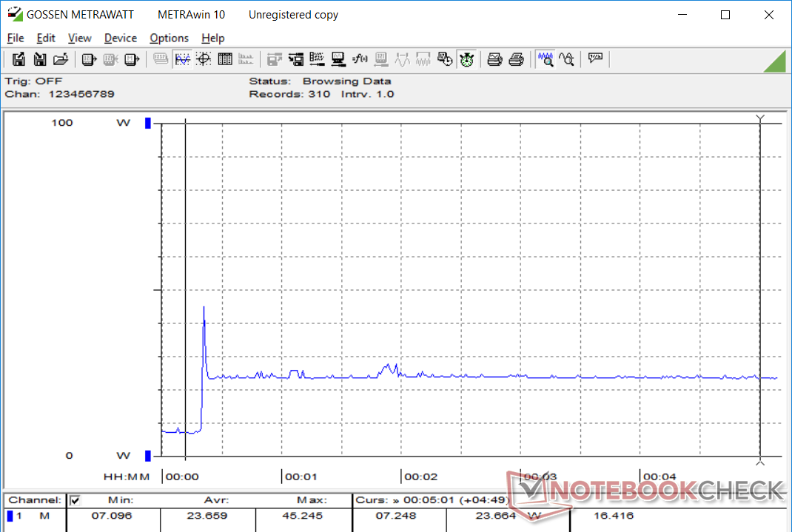Open the table list view icon
This screenshot has height=532, width=792.
tap(225, 59)
